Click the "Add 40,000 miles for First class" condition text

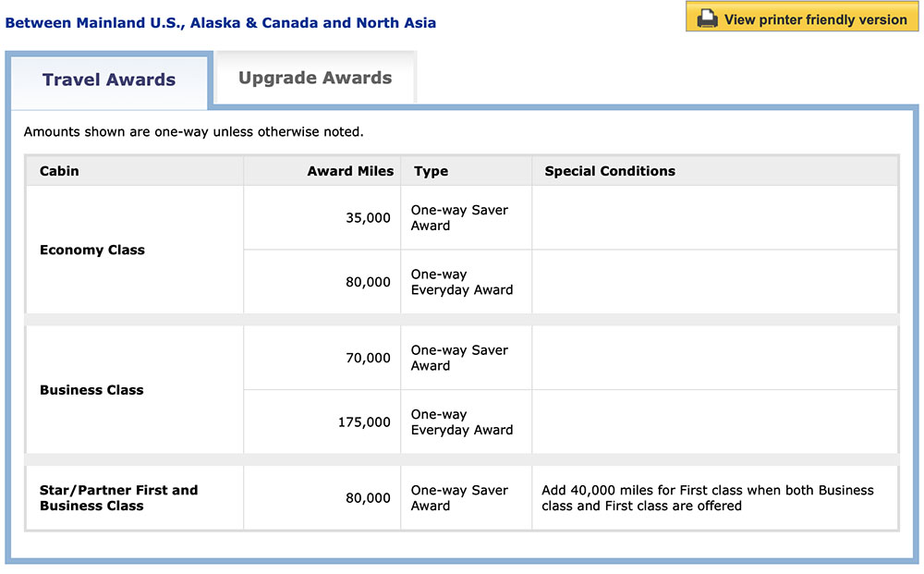tap(707, 498)
